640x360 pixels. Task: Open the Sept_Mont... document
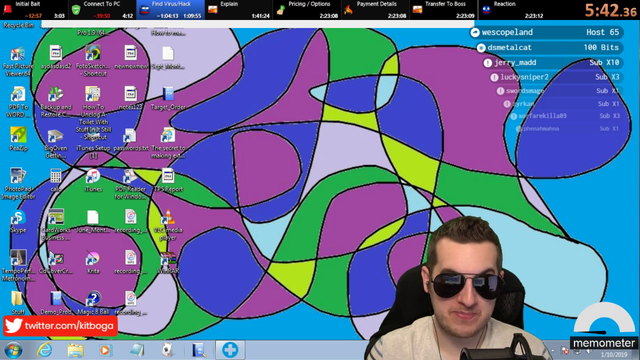click(x=168, y=58)
